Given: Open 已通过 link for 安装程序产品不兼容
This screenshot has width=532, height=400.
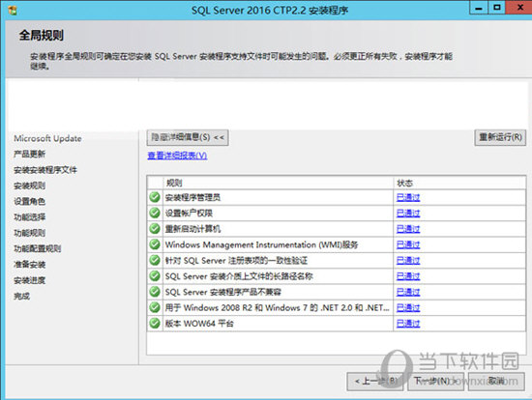Looking at the screenshot, I should tap(408, 292).
